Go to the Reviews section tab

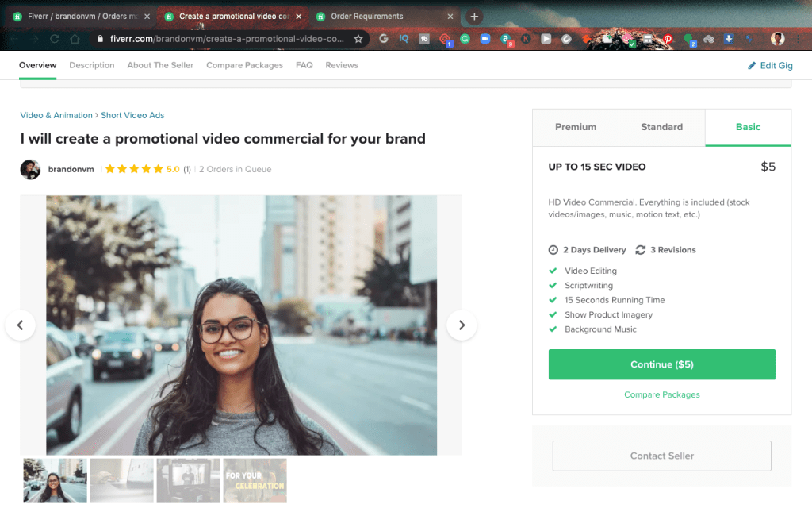click(342, 65)
